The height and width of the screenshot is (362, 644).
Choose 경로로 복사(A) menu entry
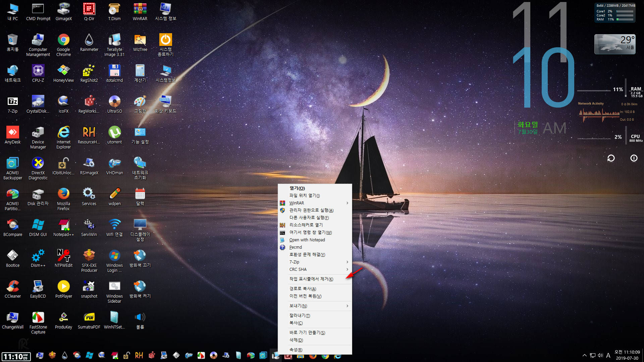(x=315, y=289)
